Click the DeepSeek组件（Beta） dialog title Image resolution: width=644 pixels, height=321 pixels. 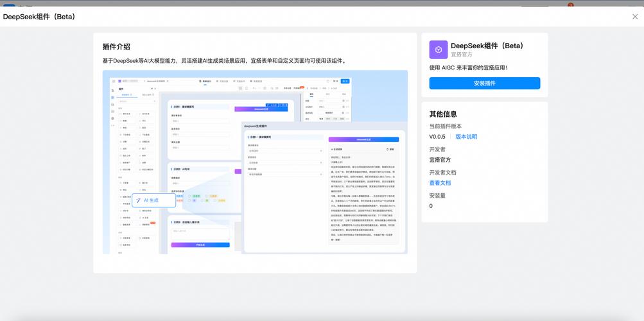coord(39,17)
